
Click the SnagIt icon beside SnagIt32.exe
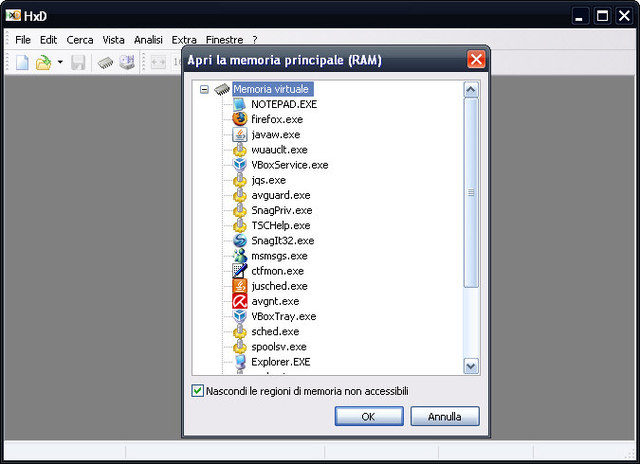(240, 240)
